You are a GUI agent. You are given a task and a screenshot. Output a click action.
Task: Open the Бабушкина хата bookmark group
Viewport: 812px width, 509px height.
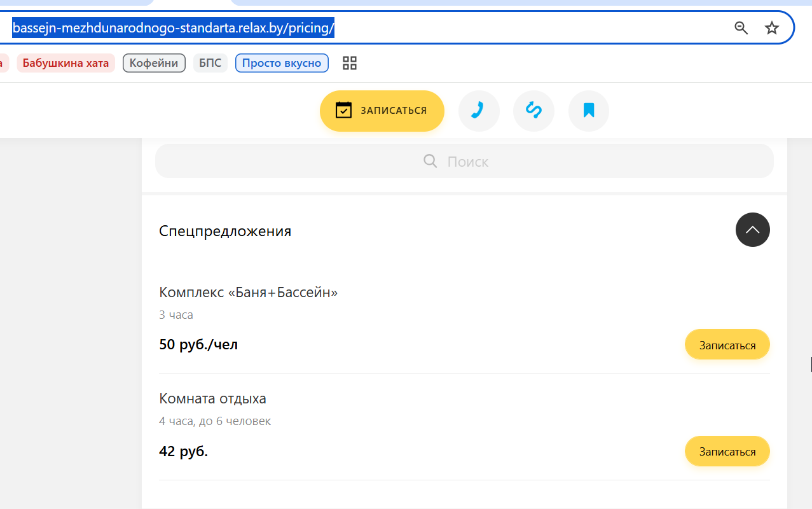(65, 63)
